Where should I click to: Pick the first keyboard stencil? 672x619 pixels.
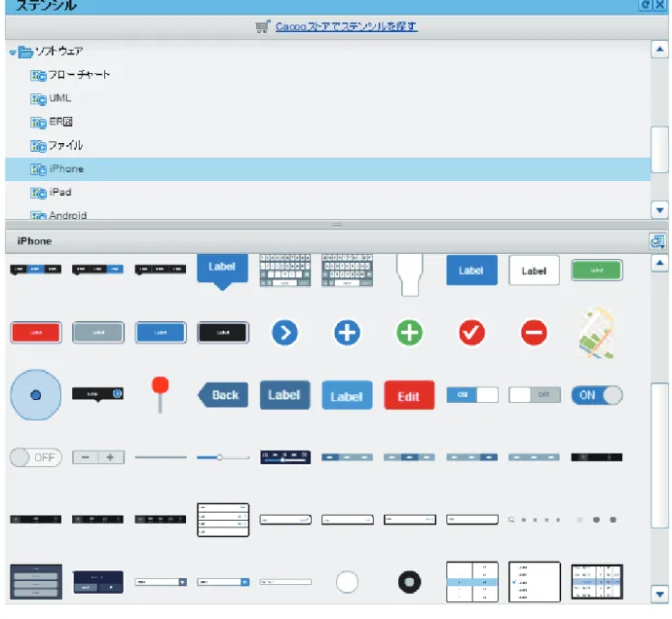point(285,271)
